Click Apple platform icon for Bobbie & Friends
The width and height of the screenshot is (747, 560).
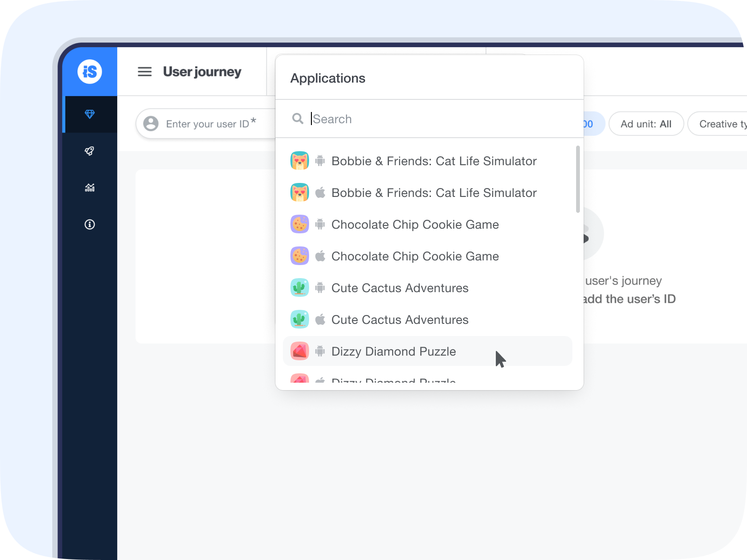click(x=320, y=192)
